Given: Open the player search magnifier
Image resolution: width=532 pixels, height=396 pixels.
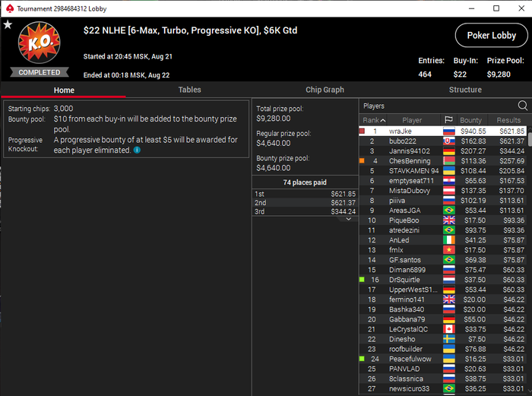Looking at the screenshot, I should pos(523,106).
